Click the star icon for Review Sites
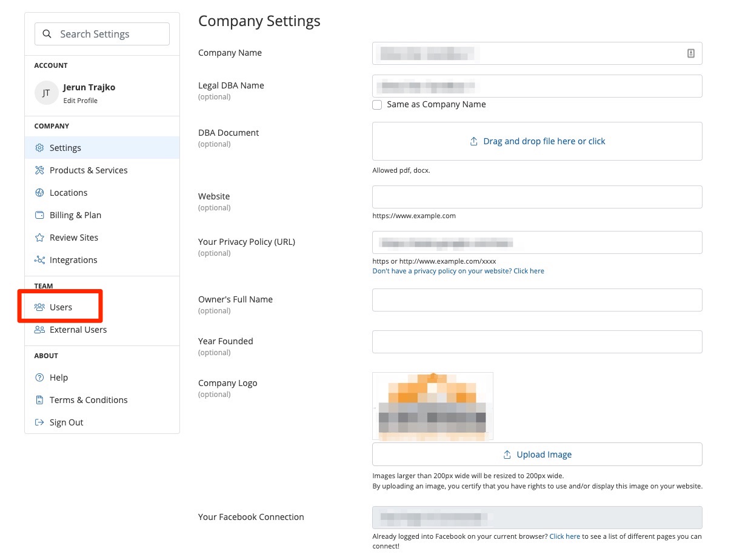The image size is (748, 560). (x=39, y=238)
